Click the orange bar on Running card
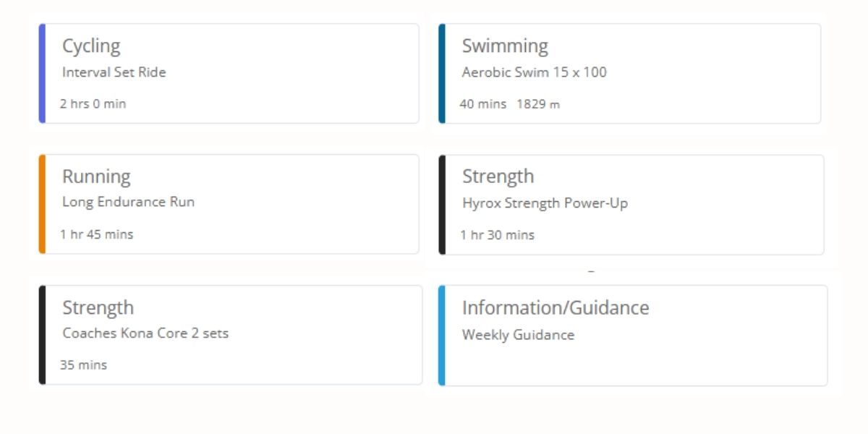 pyautogui.click(x=42, y=204)
